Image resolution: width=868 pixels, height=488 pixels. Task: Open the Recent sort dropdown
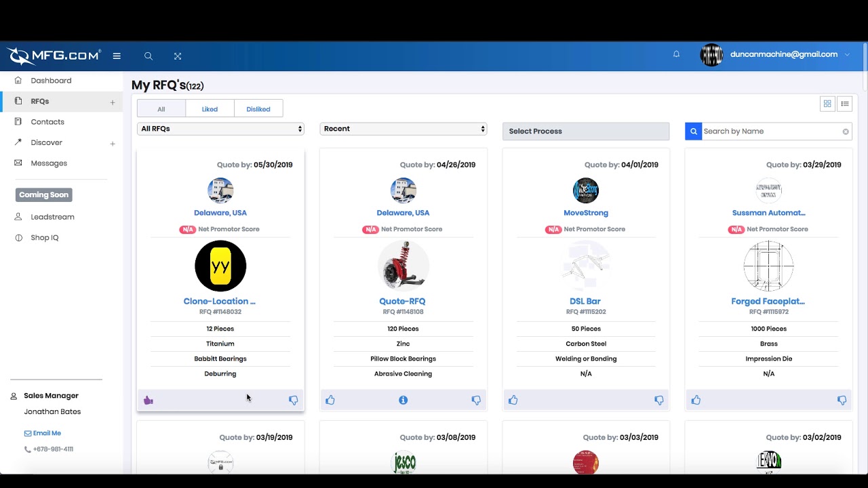(x=403, y=129)
